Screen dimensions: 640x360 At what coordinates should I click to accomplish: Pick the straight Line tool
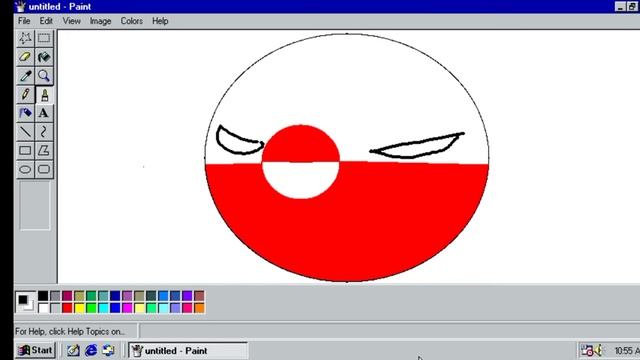25,132
